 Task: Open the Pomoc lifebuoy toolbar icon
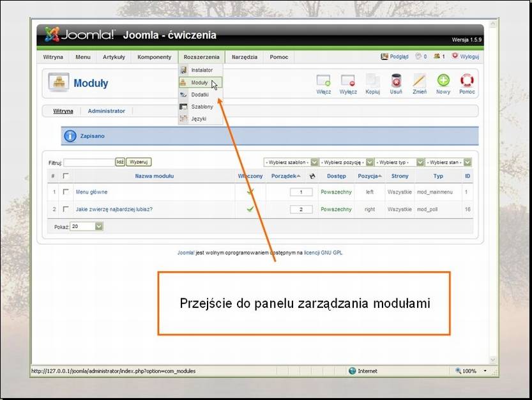[467, 81]
